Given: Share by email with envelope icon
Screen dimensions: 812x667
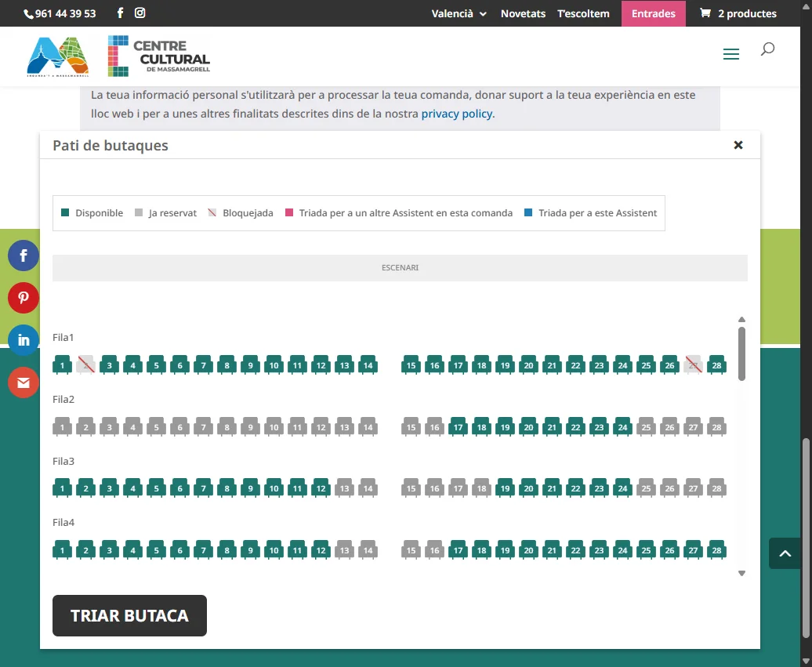Looking at the screenshot, I should point(24,382).
